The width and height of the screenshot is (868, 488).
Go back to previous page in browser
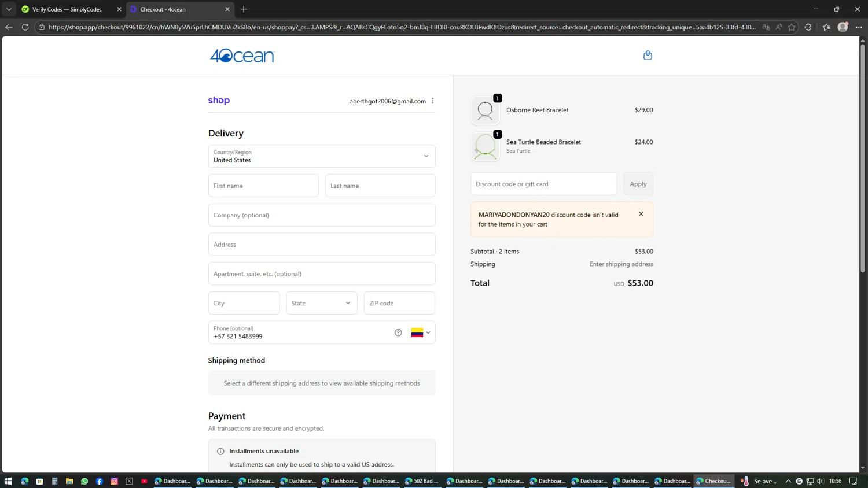click(x=9, y=27)
